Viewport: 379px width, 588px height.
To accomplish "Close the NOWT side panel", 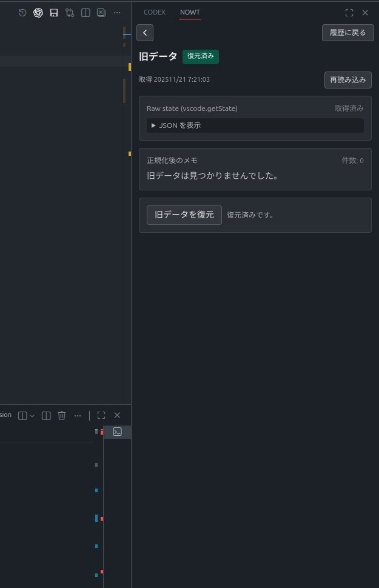I will [x=365, y=13].
